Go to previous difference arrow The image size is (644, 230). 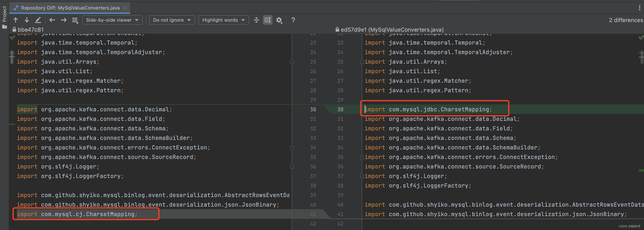coord(16,20)
